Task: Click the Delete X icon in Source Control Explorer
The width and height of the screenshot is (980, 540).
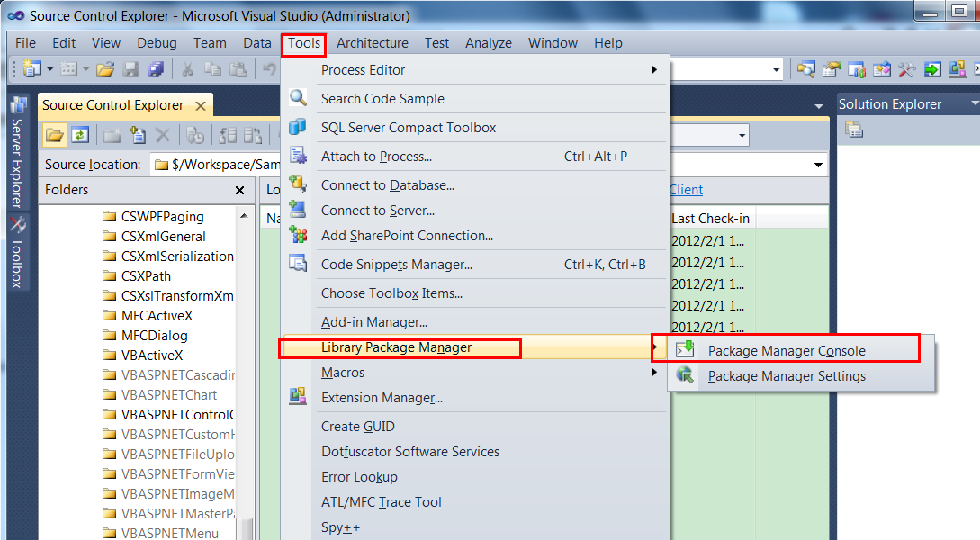Action: [x=163, y=135]
